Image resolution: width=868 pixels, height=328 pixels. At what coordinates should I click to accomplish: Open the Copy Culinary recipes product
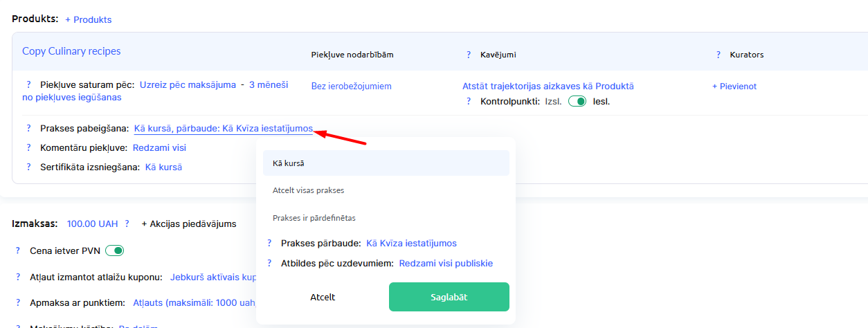point(71,51)
